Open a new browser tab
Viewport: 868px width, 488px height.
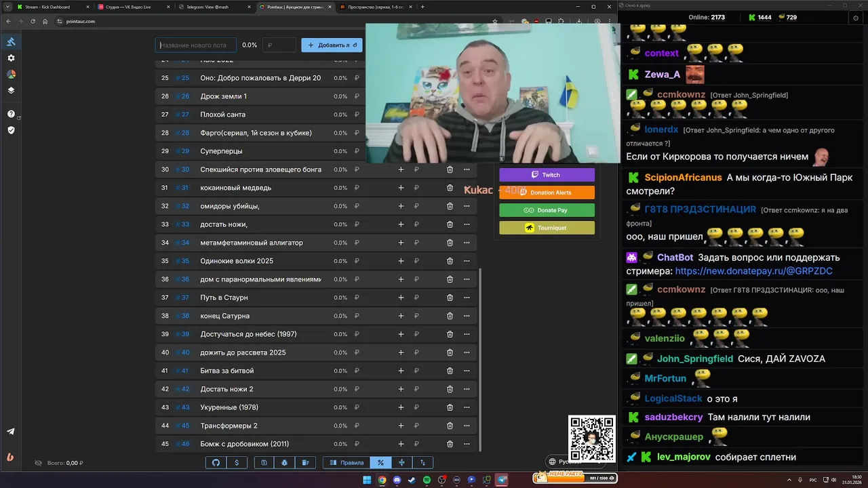(422, 7)
